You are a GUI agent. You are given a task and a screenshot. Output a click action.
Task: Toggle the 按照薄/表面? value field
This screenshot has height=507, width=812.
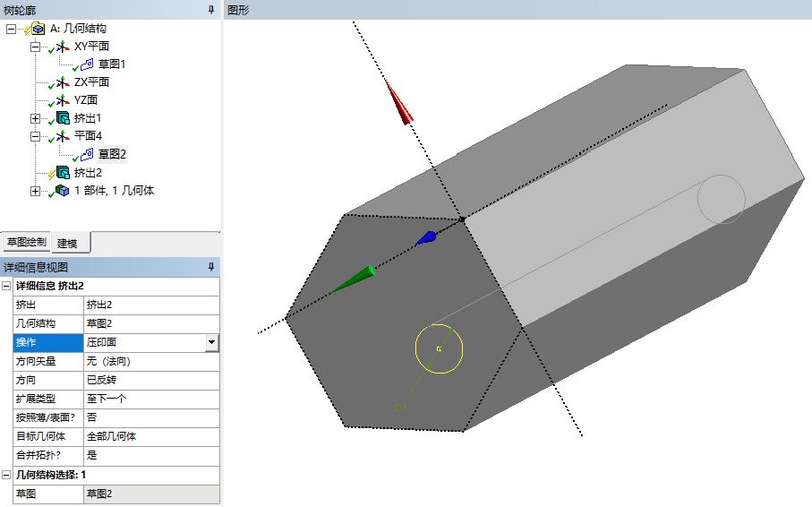(x=150, y=417)
